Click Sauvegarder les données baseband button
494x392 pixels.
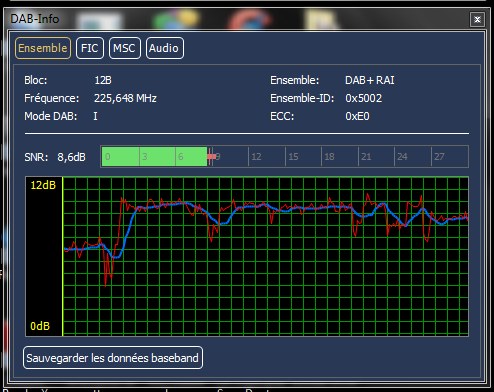tap(113, 358)
